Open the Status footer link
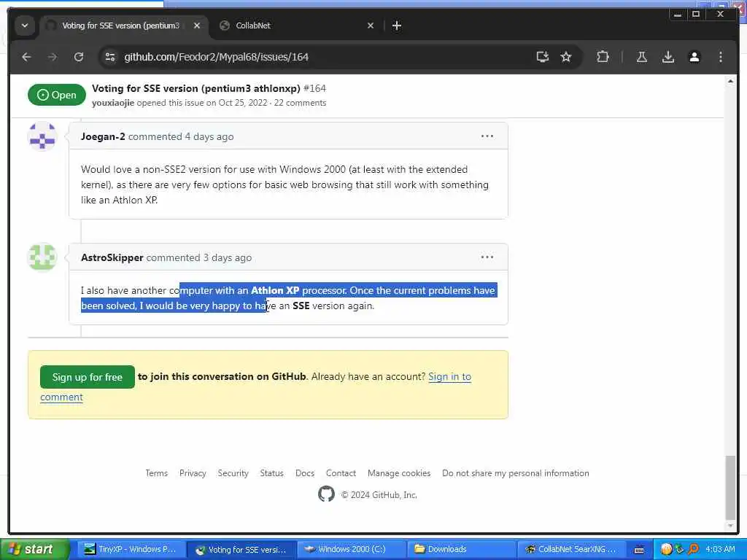The width and height of the screenshot is (747, 560). coord(271,472)
